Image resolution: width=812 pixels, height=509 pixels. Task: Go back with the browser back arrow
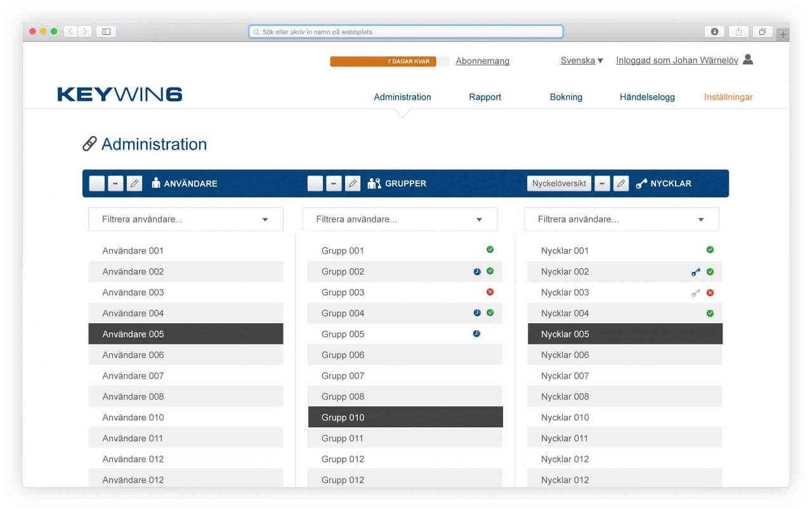click(70, 32)
